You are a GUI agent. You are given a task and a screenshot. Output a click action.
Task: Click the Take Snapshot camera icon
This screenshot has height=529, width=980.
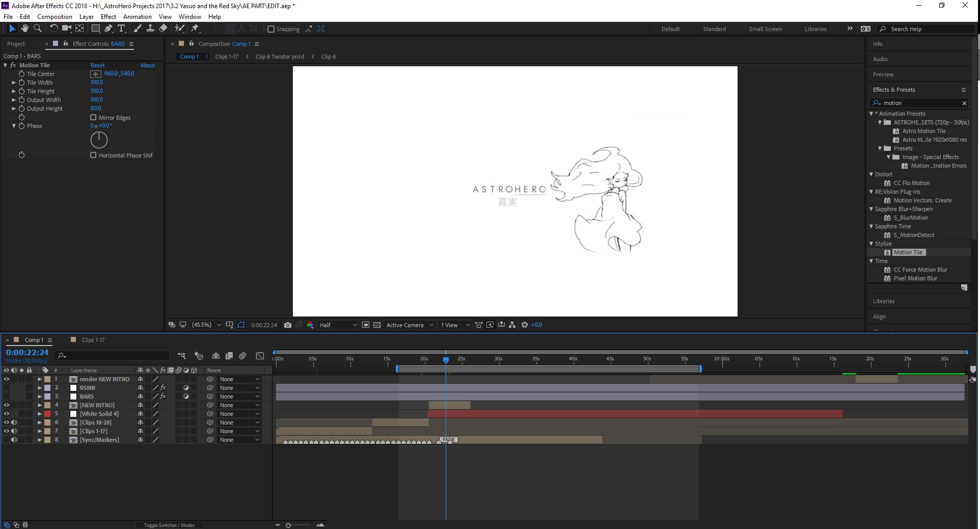coord(288,325)
